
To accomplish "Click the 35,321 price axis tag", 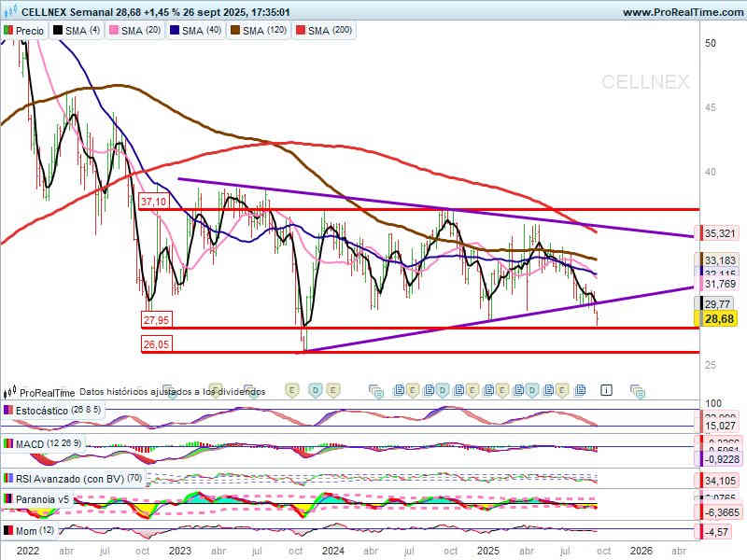I will 716,233.
